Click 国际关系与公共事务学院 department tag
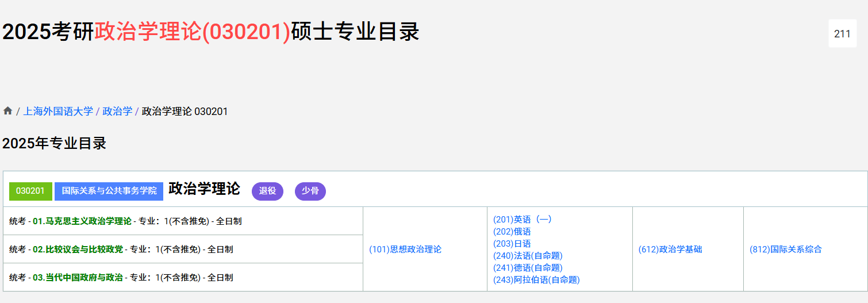 click(x=109, y=191)
